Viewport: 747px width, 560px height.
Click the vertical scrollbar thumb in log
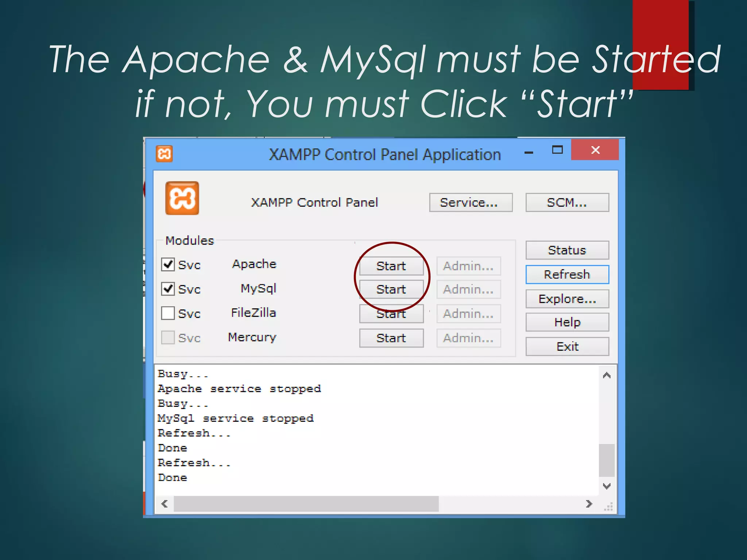607,460
